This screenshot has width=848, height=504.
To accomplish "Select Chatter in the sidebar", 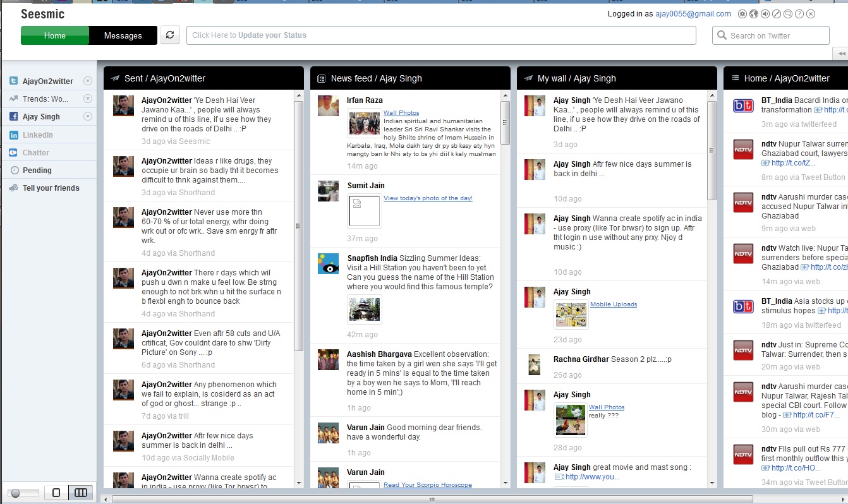I will pos(36,152).
